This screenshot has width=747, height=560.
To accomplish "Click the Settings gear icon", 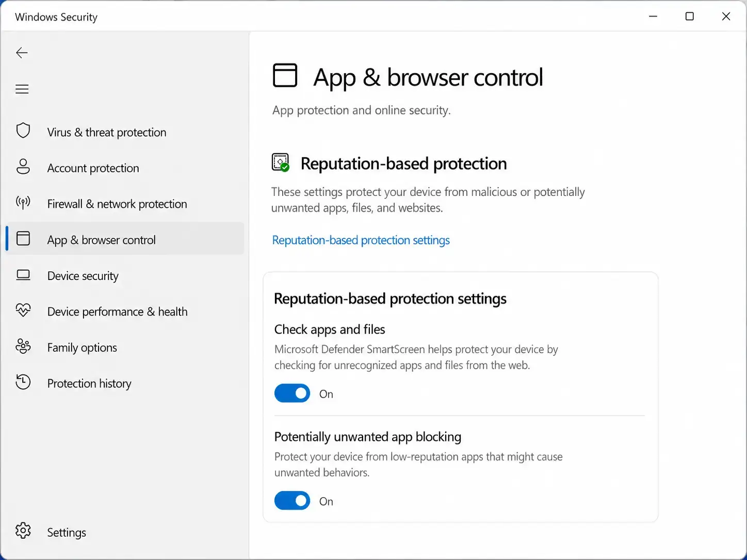I will [23, 531].
